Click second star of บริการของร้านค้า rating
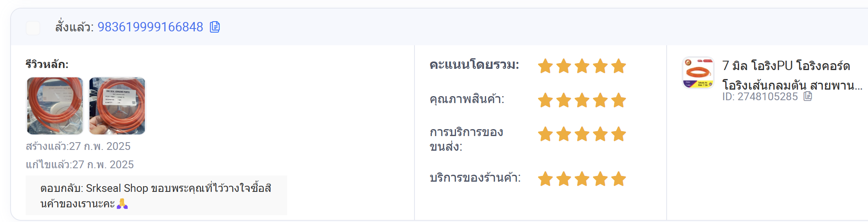The image size is (868, 222). 563,179
